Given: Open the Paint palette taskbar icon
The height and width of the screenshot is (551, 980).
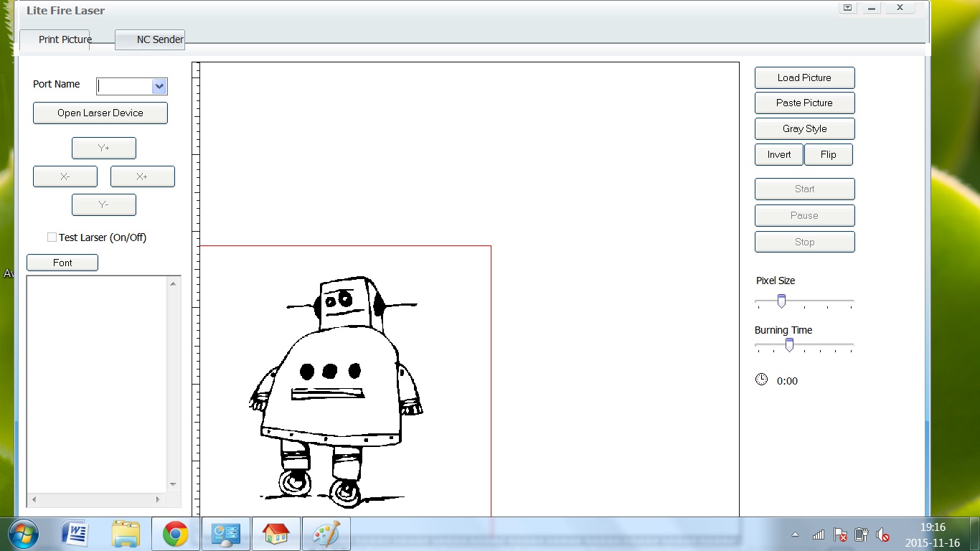Looking at the screenshot, I should click(326, 534).
